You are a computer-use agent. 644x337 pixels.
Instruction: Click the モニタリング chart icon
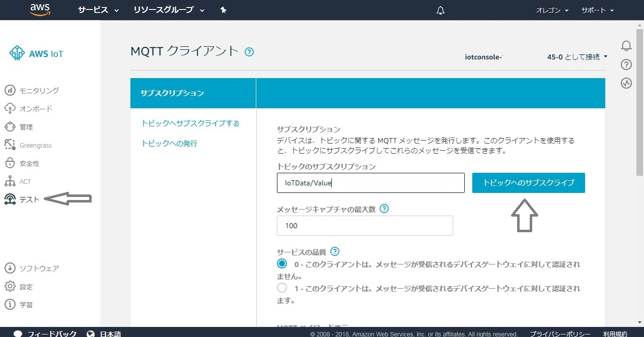[x=10, y=91]
